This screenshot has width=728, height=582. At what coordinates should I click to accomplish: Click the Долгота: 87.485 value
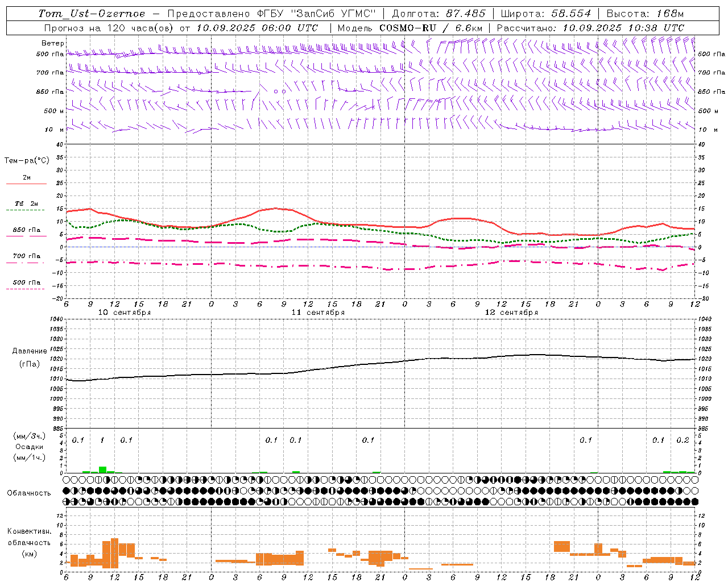click(x=439, y=14)
